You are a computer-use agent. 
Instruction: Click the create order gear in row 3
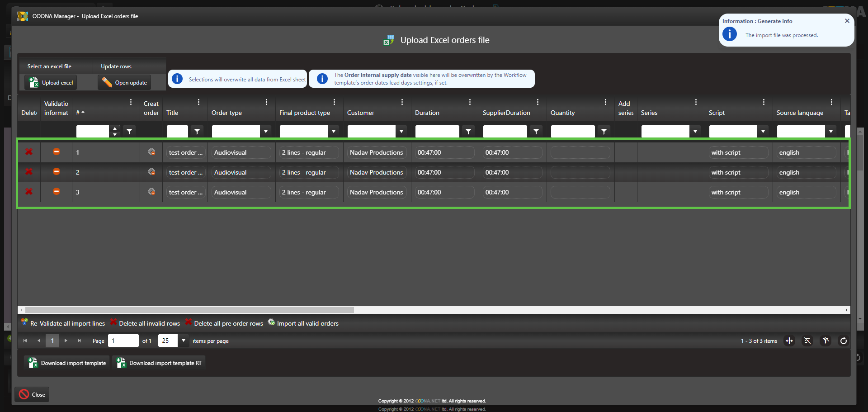(151, 192)
